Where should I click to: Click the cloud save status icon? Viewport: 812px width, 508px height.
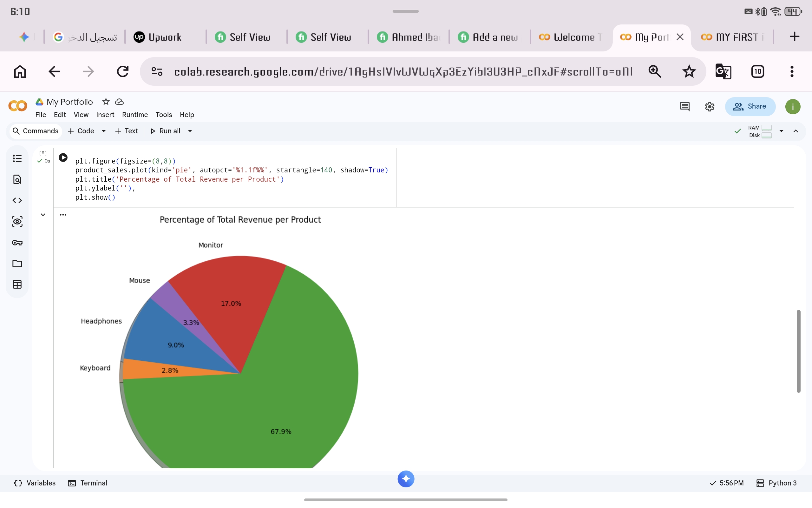tap(120, 102)
